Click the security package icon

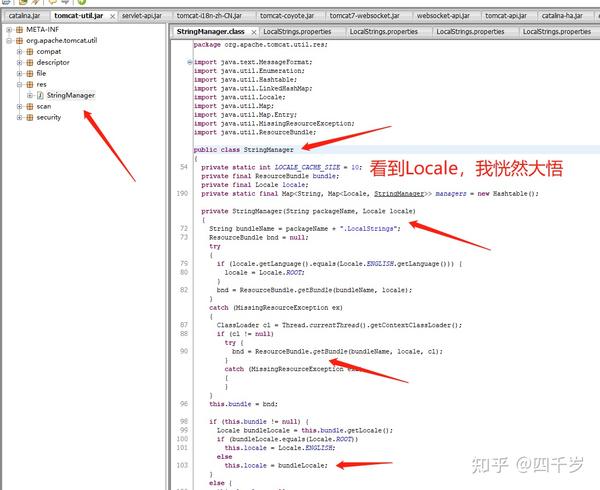(30, 117)
